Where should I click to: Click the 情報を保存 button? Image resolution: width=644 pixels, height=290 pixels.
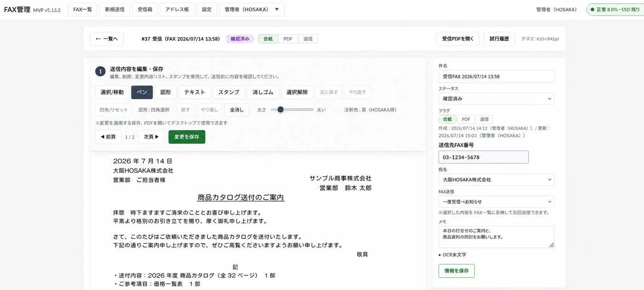456,271
